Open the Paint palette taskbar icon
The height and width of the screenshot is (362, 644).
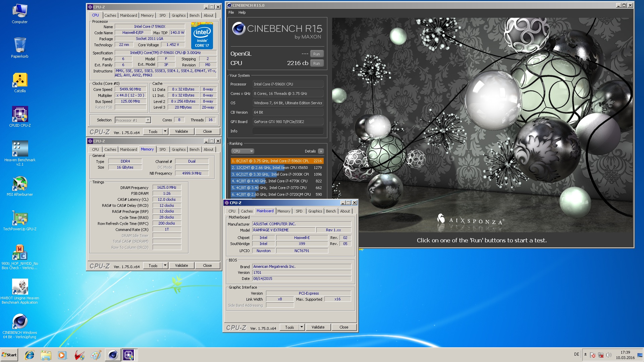tap(96, 355)
